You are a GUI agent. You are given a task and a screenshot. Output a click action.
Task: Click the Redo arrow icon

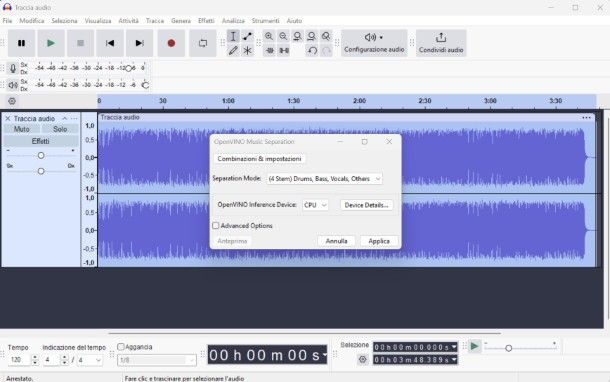[x=327, y=51]
